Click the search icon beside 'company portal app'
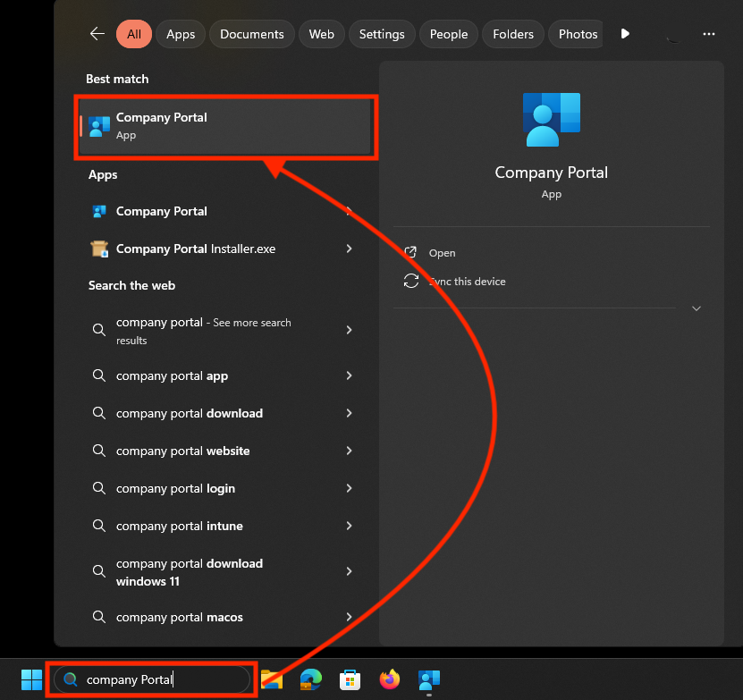743x700 pixels. click(99, 375)
